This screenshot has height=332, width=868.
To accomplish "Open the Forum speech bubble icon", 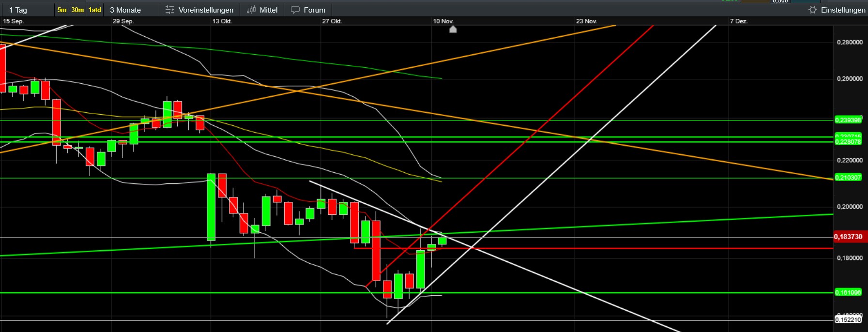I will click(x=295, y=10).
